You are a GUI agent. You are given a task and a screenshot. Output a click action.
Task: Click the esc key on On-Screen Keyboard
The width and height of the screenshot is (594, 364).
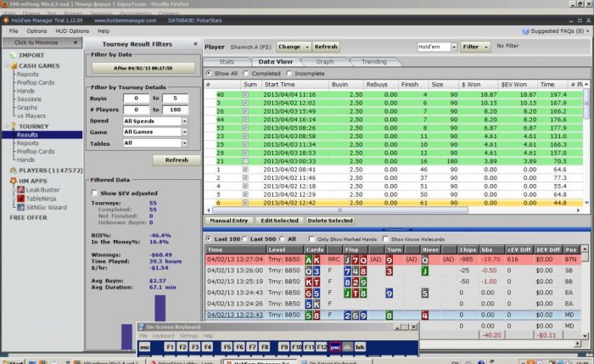pyautogui.click(x=145, y=347)
